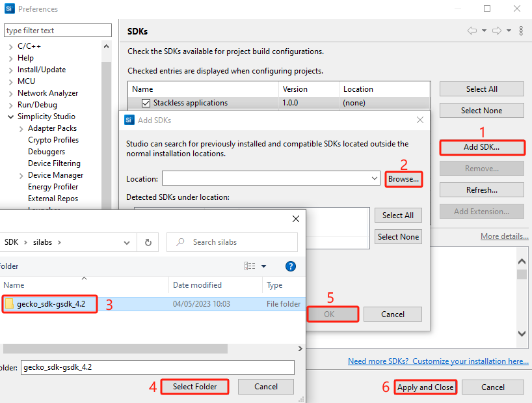Image resolution: width=532 pixels, height=403 pixels.
Task: Click the Add SDK button
Action: (481, 147)
